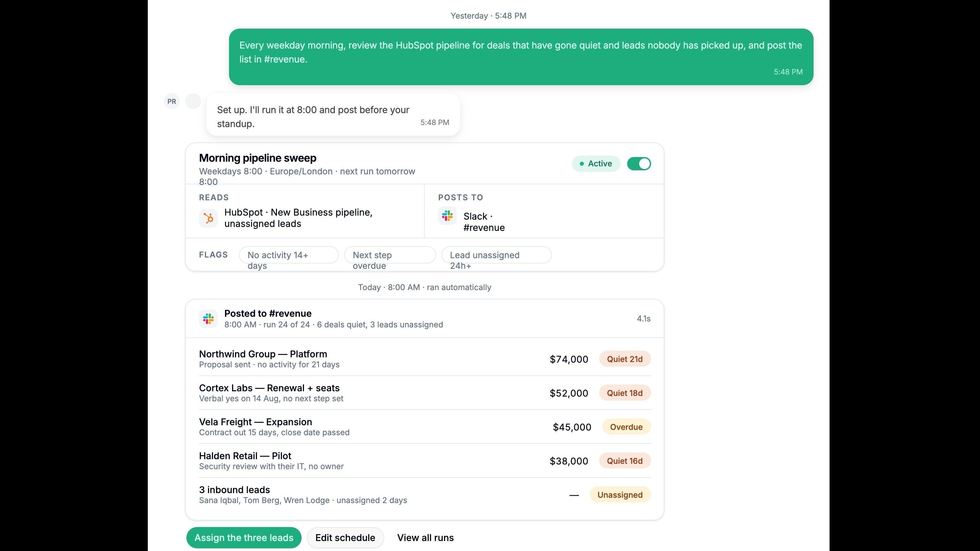This screenshot has height=551, width=980.
Task: Click Today 8:00 AM ran automatically label
Action: tap(424, 287)
